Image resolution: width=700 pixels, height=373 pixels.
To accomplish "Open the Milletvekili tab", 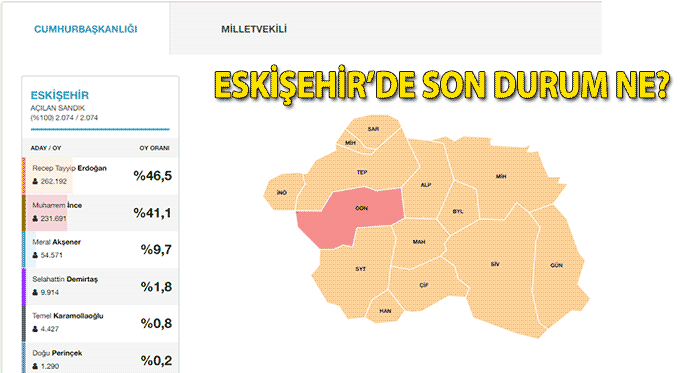I will tap(254, 29).
